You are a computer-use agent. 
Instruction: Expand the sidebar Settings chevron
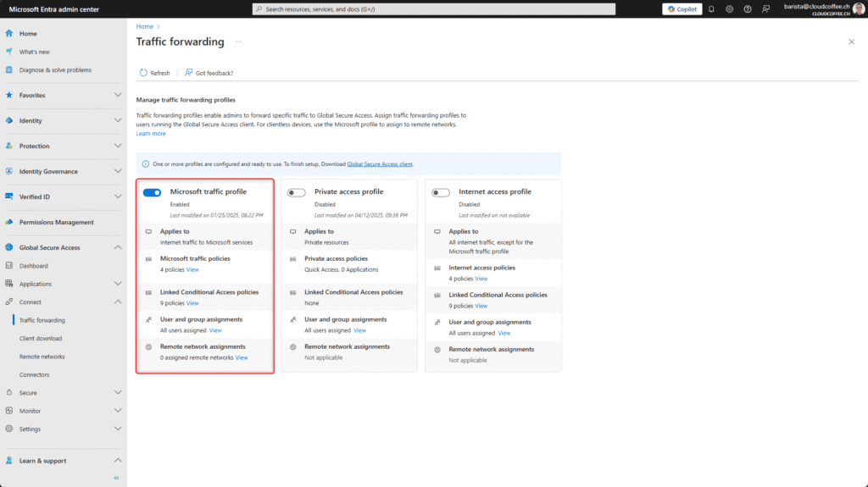118,429
